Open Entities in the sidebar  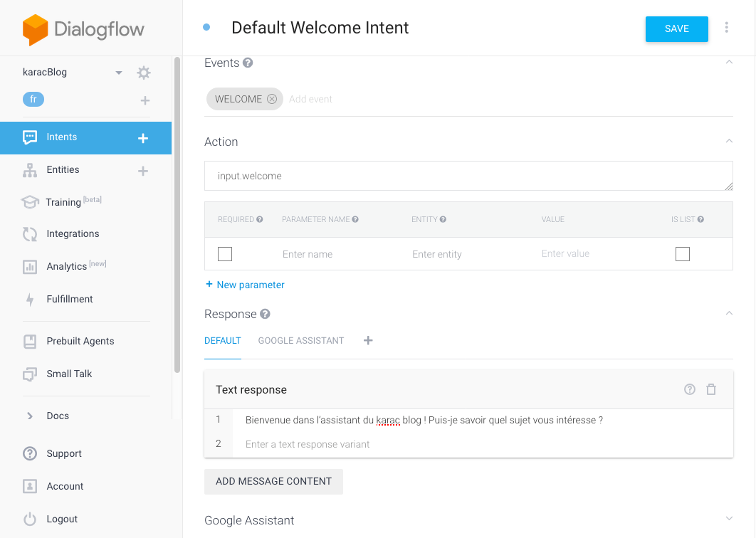point(63,169)
